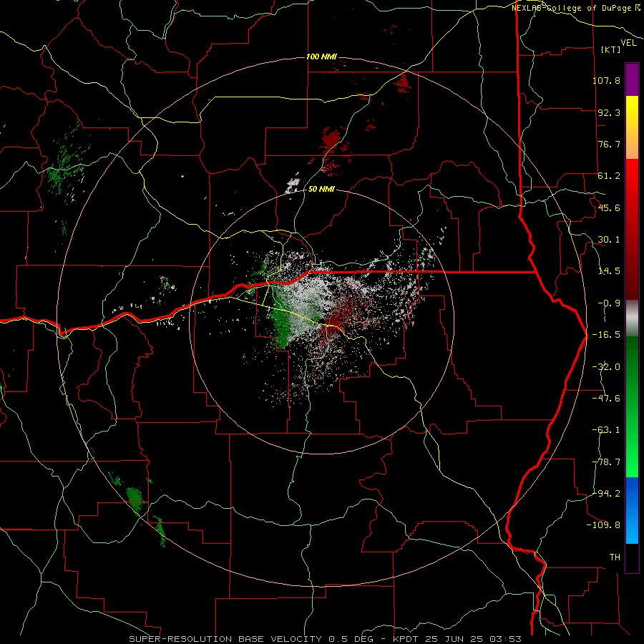Viewport: 644px width, 644px height.
Task: Select the 61.2 scale value
Action: pyautogui.click(x=609, y=176)
